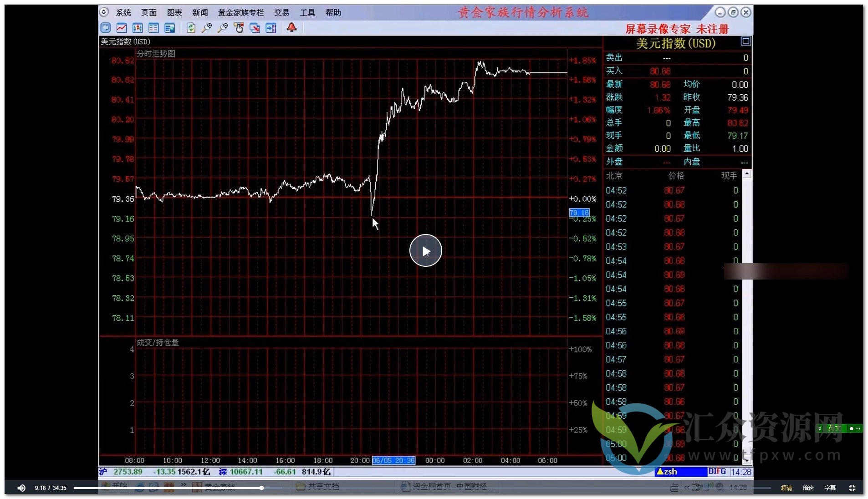Viewport: 868px width, 499px height.
Task: Click the video progress bar handle
Action: (262, 488)
